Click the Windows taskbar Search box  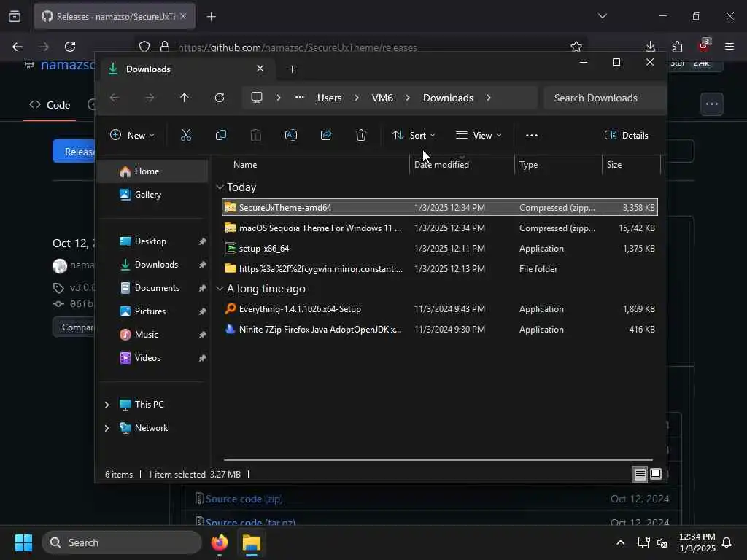[122, 542]
